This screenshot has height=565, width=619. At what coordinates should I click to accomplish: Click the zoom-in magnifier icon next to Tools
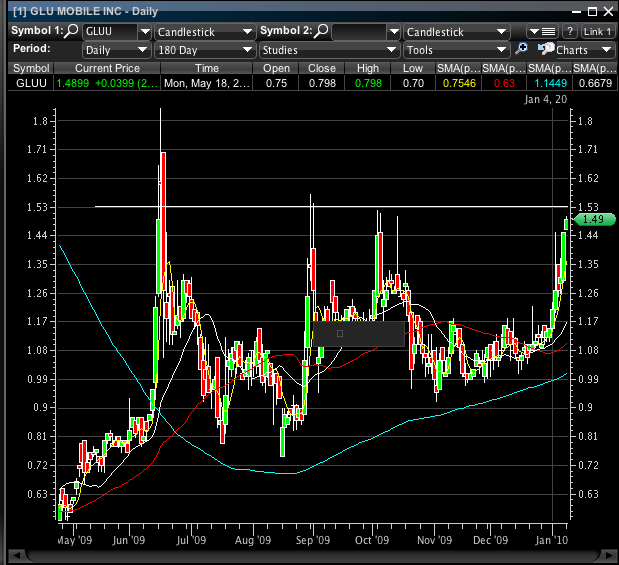click(x=521, y=49)
